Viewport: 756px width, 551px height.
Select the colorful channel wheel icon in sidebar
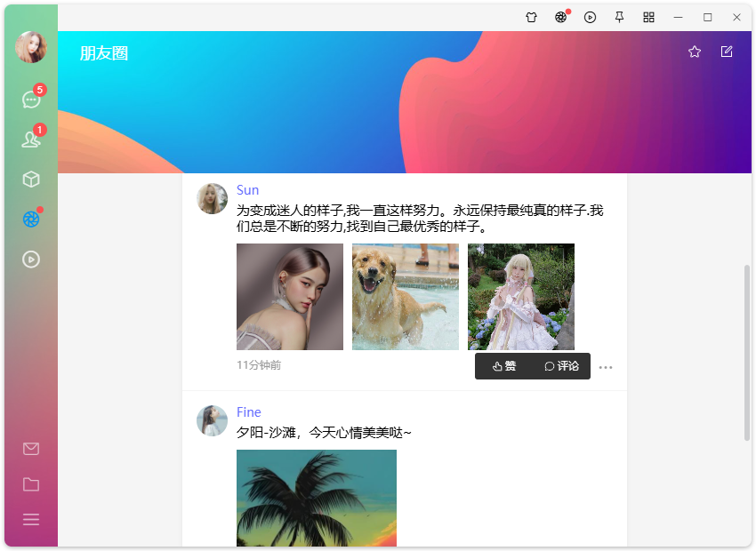pos(31,218)
